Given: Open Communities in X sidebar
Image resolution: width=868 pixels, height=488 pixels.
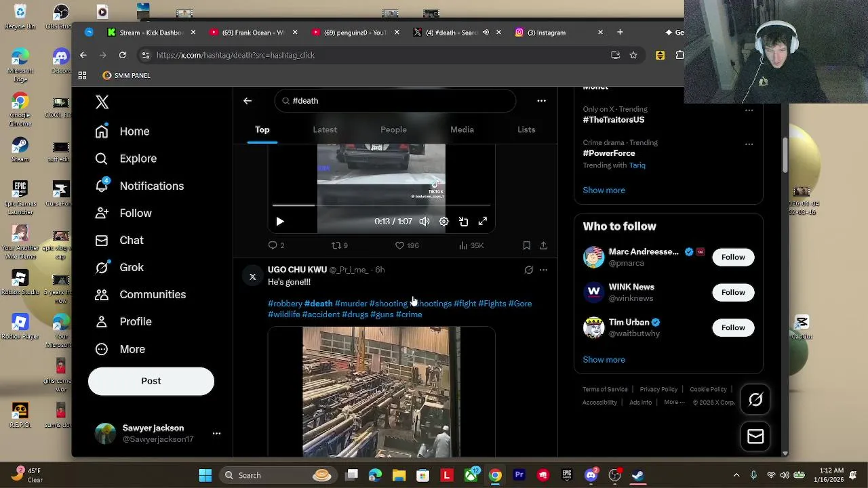Looking at the screenshot, I should pos(140,294).
